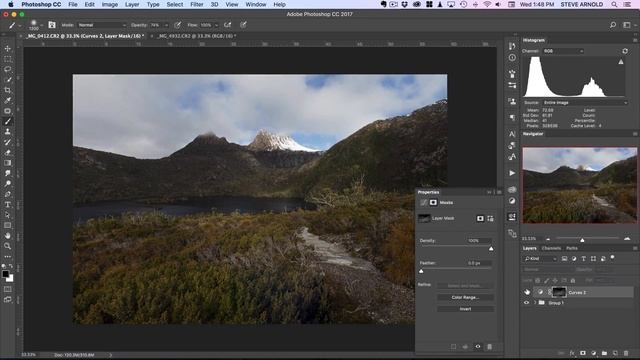
Task: Open the Opacity slider dropdown arrow
Action: pos(166,25)
